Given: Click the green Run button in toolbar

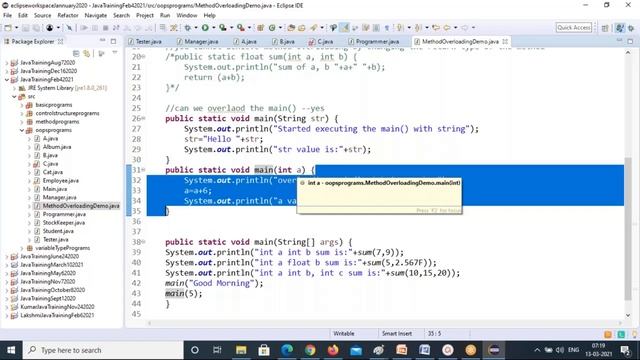Looking at the screenshot, I should pyautogui.click(x=205, y=28).
